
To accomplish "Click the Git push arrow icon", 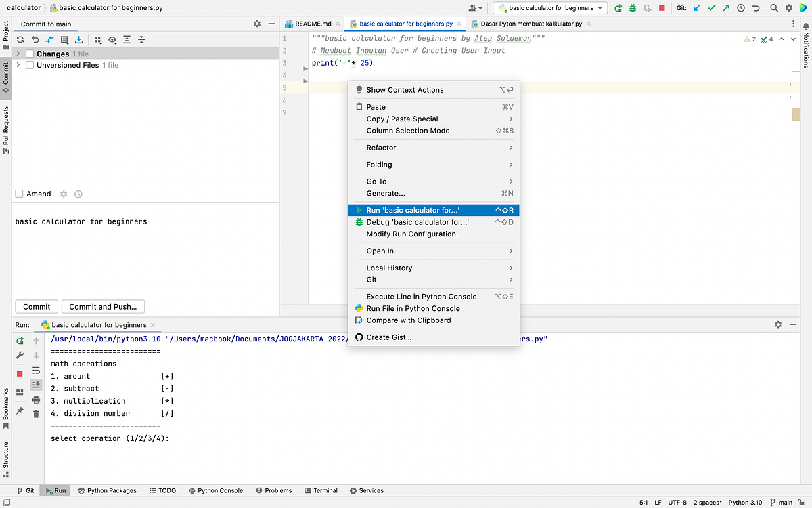I will pyautogui.click(x=725, y=7).
